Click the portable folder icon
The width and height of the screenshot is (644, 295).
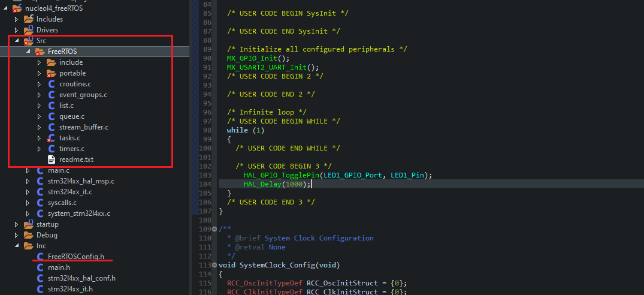click(x=51, y=73)
